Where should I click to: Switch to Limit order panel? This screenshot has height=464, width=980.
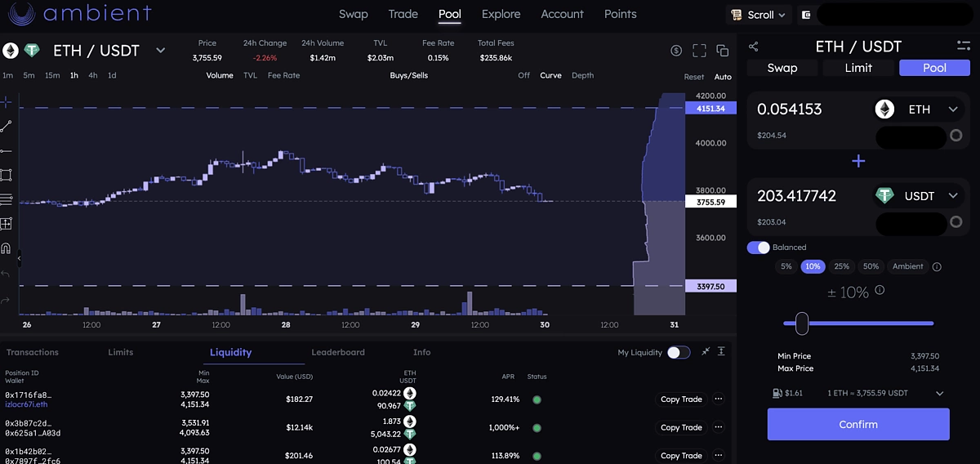858,68
